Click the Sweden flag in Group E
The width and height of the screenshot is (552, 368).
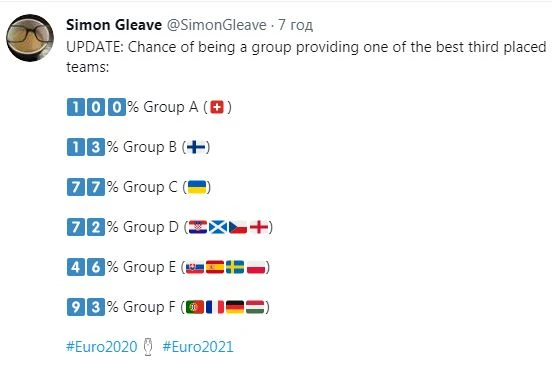pos(235,267)
